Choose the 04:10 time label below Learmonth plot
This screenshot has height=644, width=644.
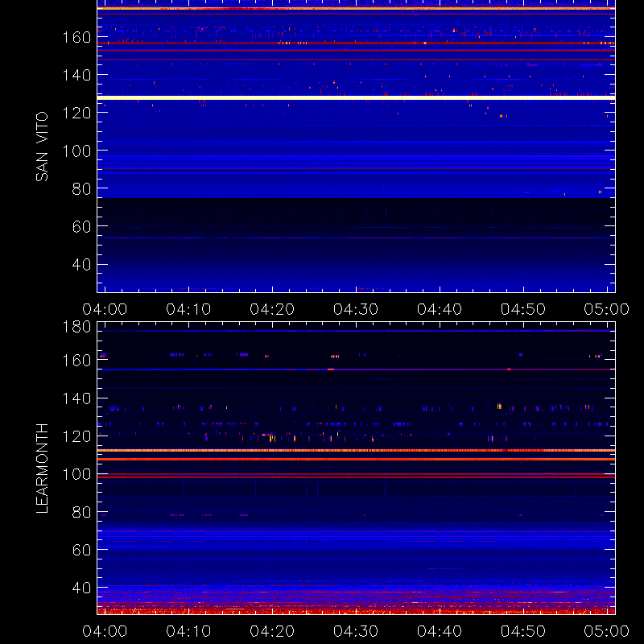188,631
